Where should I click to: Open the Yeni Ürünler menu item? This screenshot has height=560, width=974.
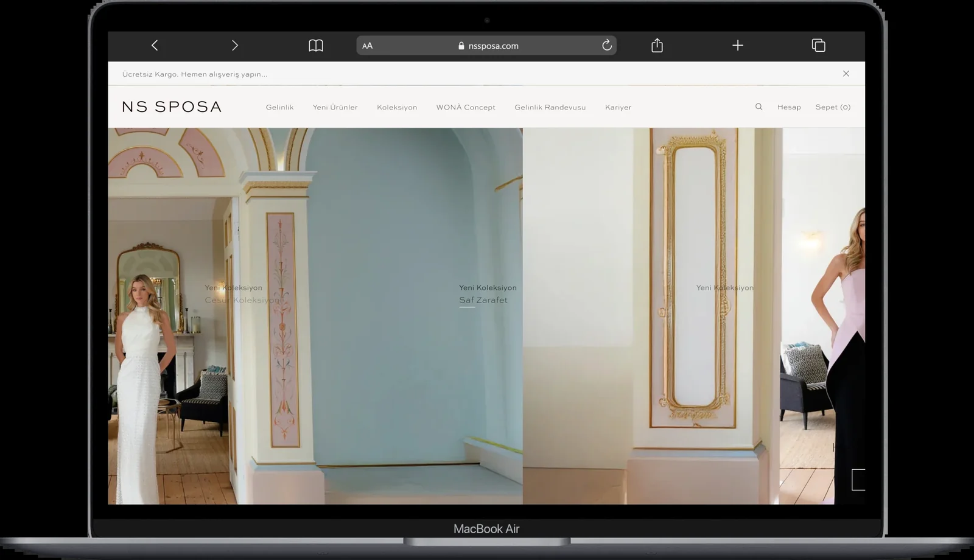click(x=335, y=107)
